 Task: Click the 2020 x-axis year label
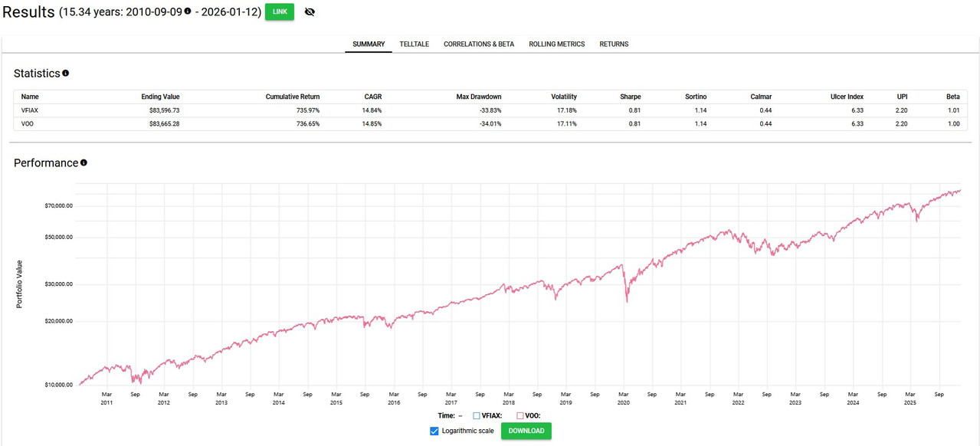624,402
